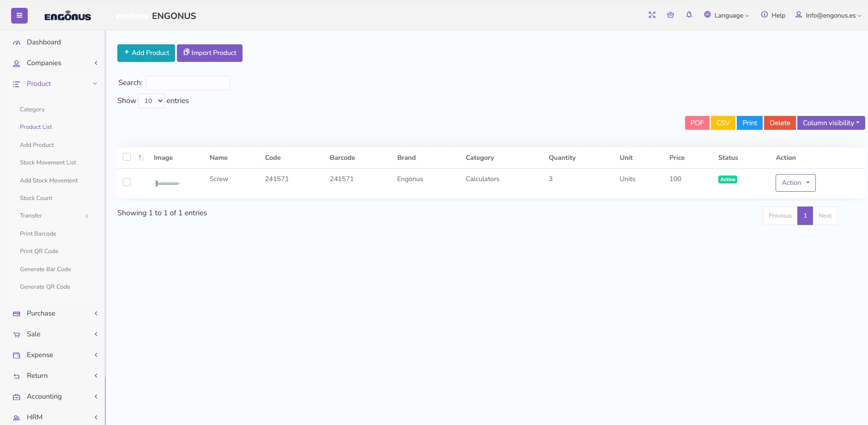Click the hamburger menu icon
Image resolution: width=868 pixels, height=425 pixels.
[19, 16]
